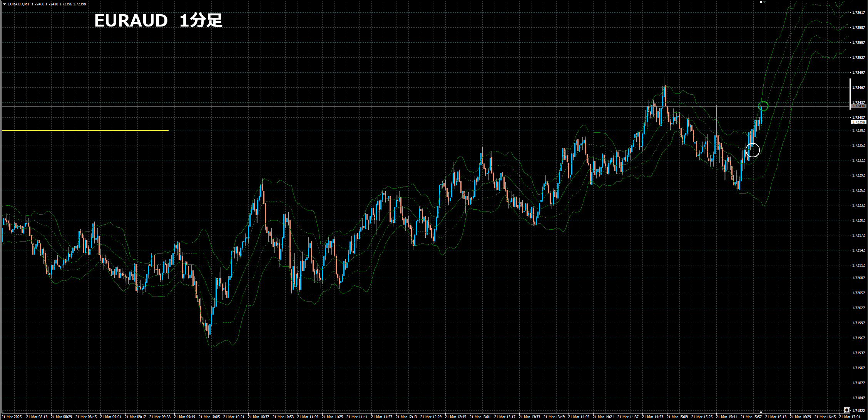Click price axis value 1.72352
This screenshot has width=868, height=420.
[x=858, y=145]
